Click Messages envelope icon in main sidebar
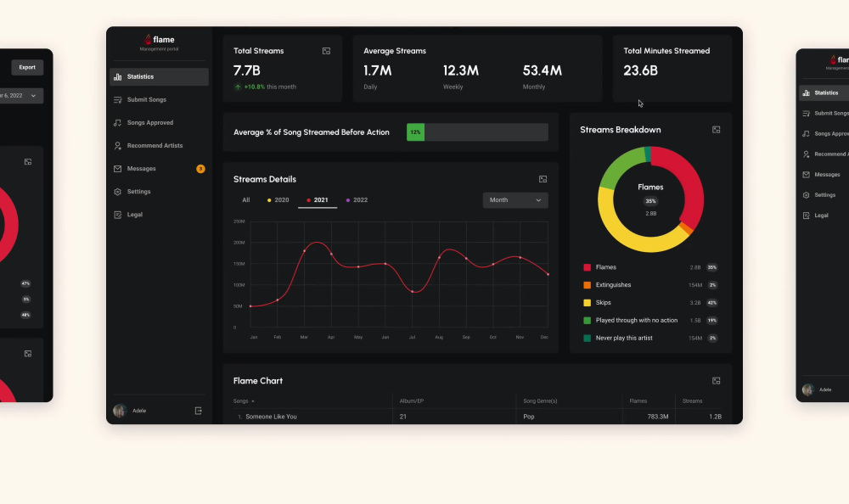The width and height of the screenshot is (849, 504). tap(117, 169)
